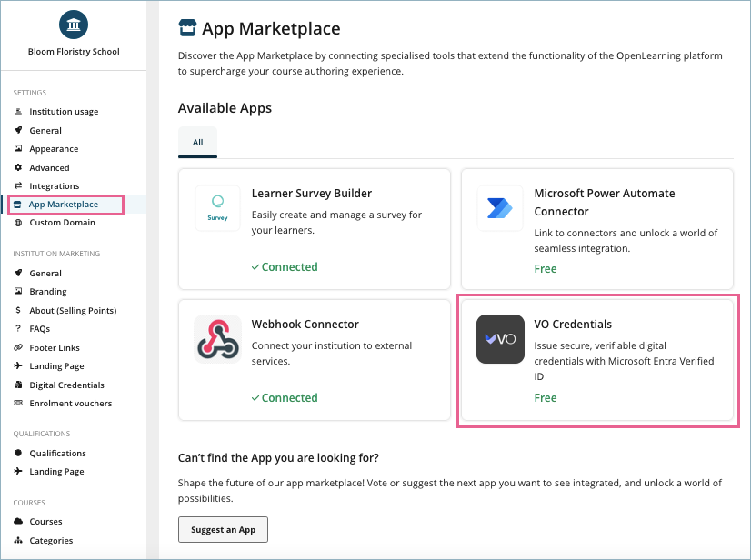This screenshot has width=751, height=560.
Task: Click Free label on Microsoft Power Automate card
Action: tap(546, 269)
